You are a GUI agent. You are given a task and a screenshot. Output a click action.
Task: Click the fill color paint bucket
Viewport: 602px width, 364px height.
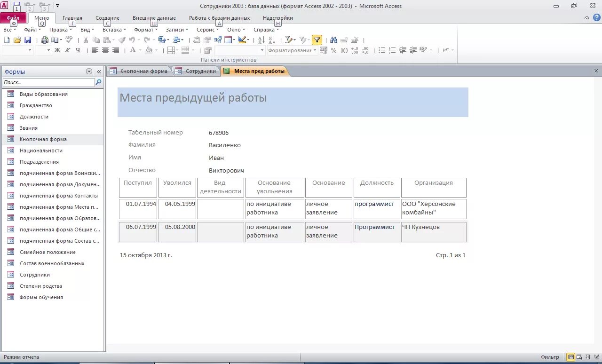[149, 50]
